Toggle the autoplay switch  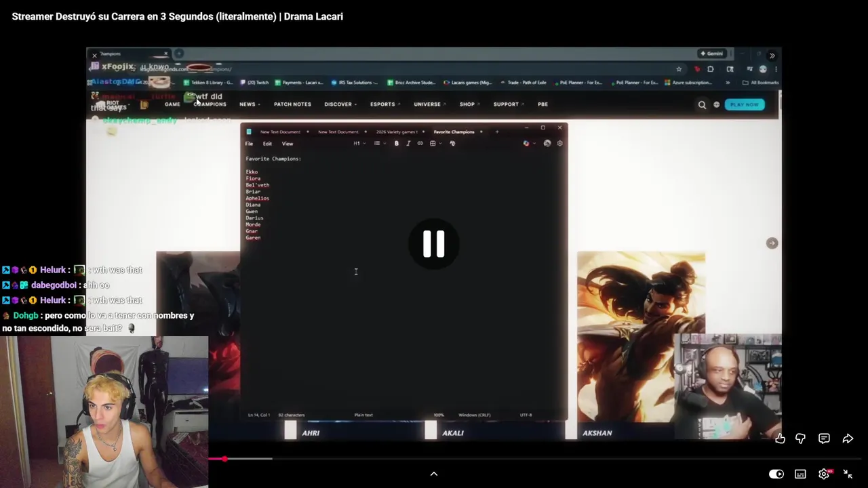click(776, 474)
